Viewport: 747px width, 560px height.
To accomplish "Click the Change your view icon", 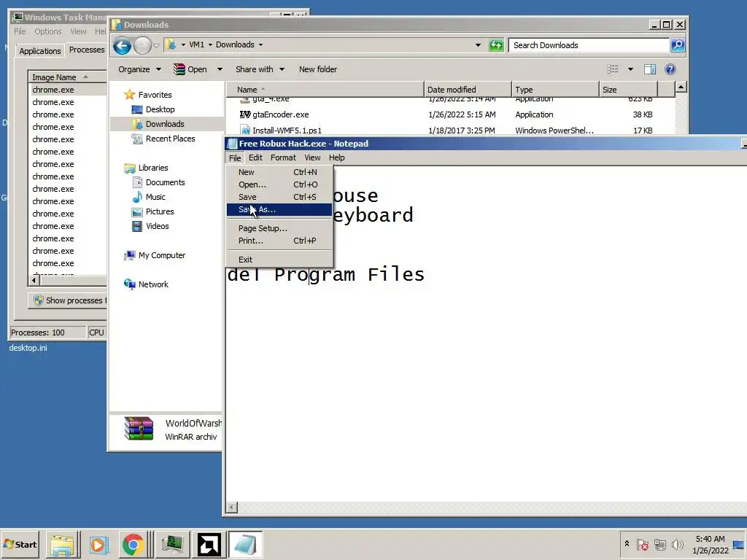I will pyautogui.click(x=613, y=69).
